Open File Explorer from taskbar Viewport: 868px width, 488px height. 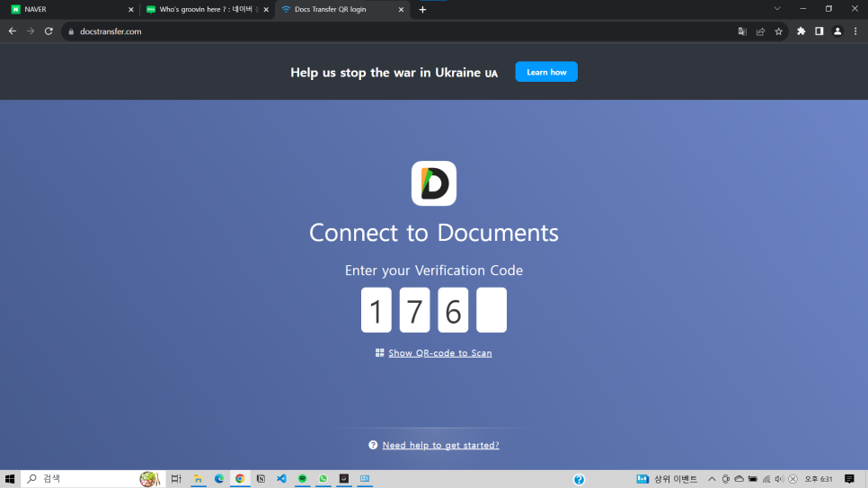tap(199, 479)
